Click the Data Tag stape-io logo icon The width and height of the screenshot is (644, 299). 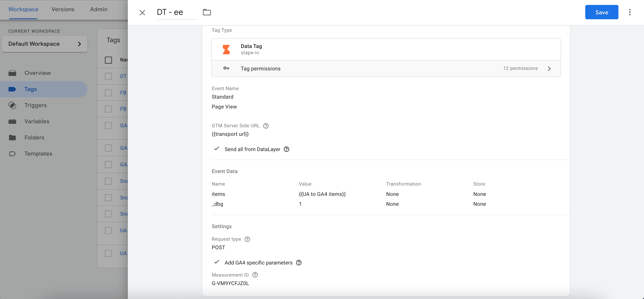[226, 50]
